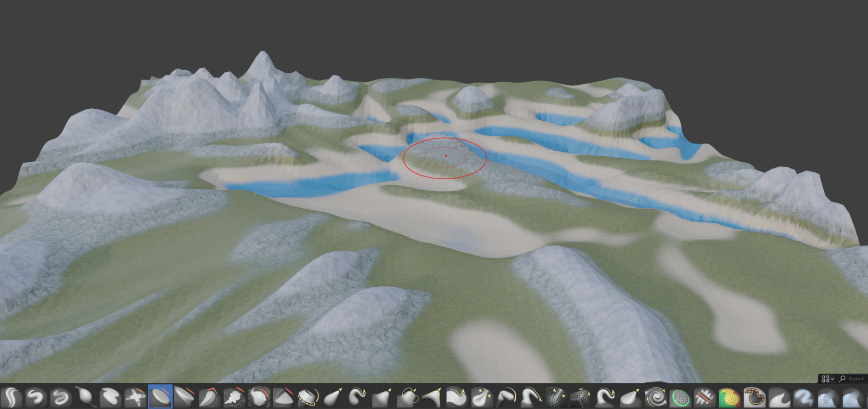Select the white swoosh Paint brush
The width and height of the screenshot is (868, 409).
coord(779,397)
